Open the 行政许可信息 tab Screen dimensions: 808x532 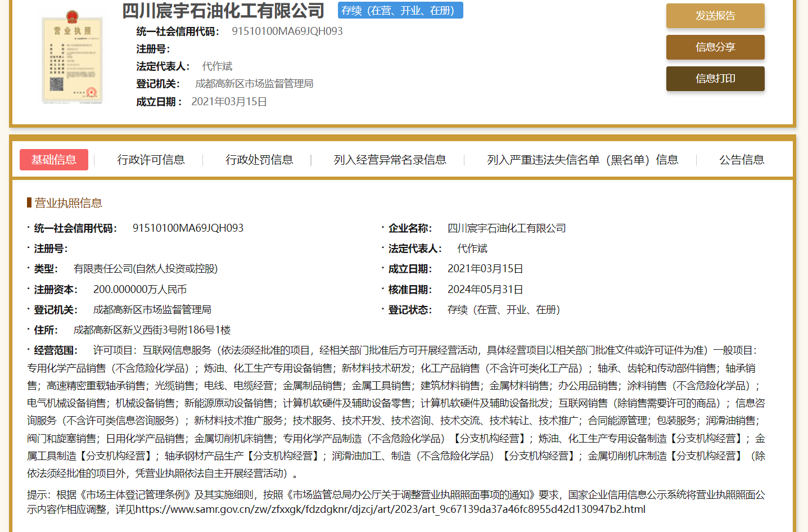[x=151, y=160]
